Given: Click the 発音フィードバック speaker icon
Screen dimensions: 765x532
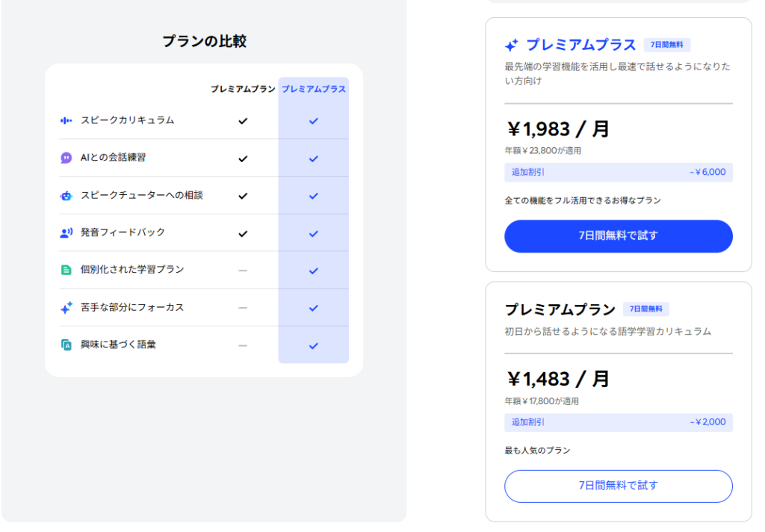Looking at the screenshot, I should pos(66,233).
